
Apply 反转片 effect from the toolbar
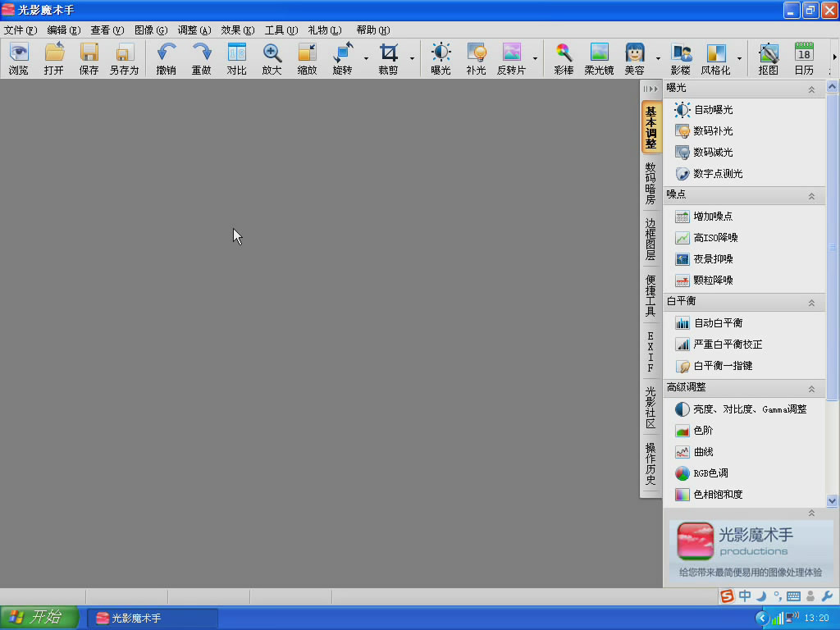pyautogui.click(x=512, y=58)
